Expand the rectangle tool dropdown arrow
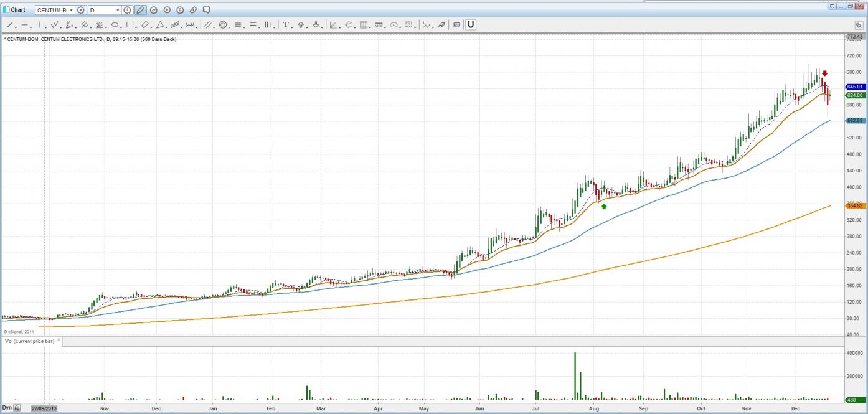868x414 pixels. pos(137,26)
